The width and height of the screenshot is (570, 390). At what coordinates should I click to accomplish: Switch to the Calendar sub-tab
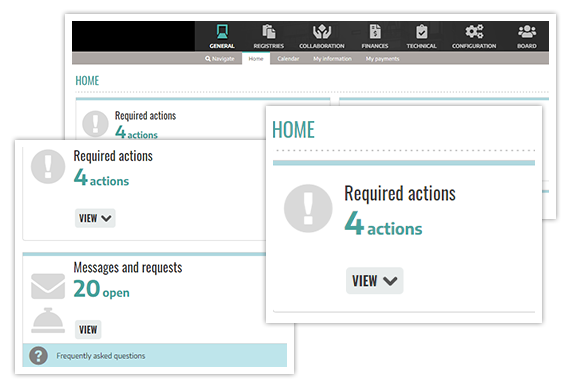click(x=288, y=59)
